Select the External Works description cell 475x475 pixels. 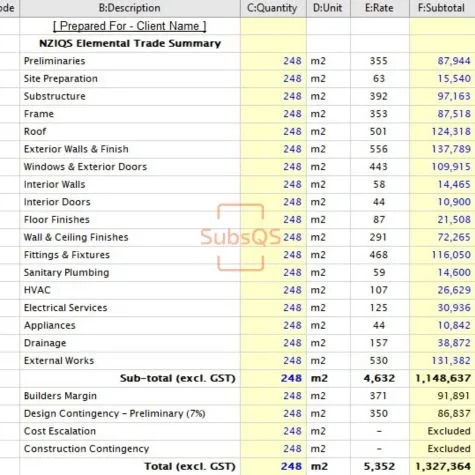[x=130, y=361]
